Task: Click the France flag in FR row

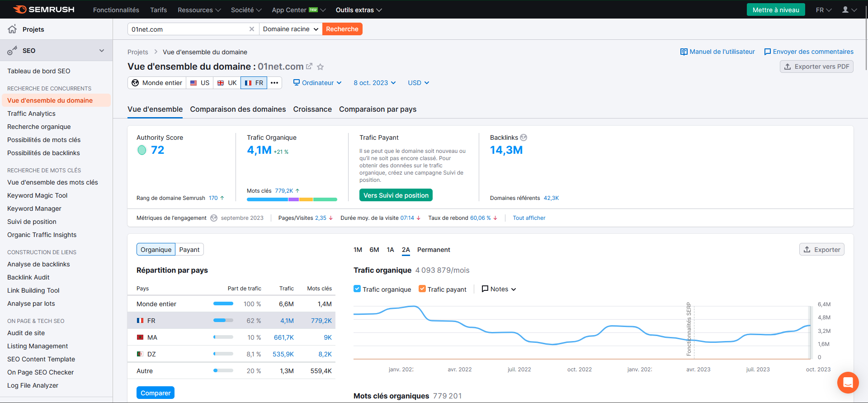Action: tap(140, 321)
